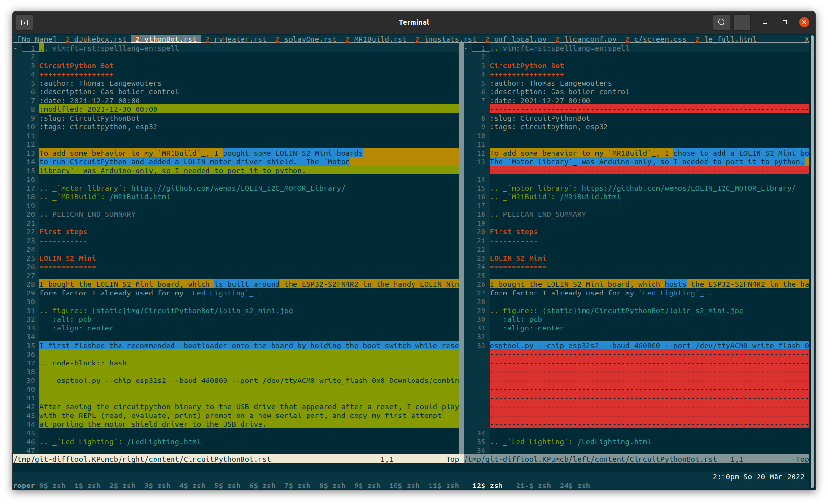The height and width of the screenshot is (504, 828).
Task: Select tmux window 5$ zsh
Action: pos(227,486)
